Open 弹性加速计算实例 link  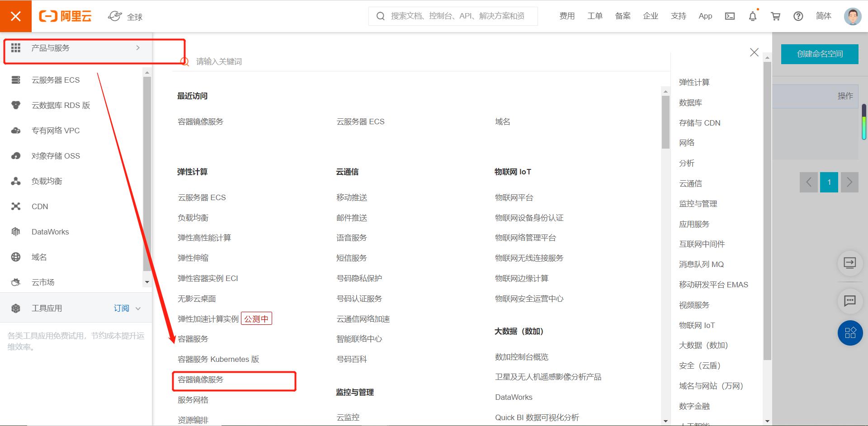[x=208, y=319]
